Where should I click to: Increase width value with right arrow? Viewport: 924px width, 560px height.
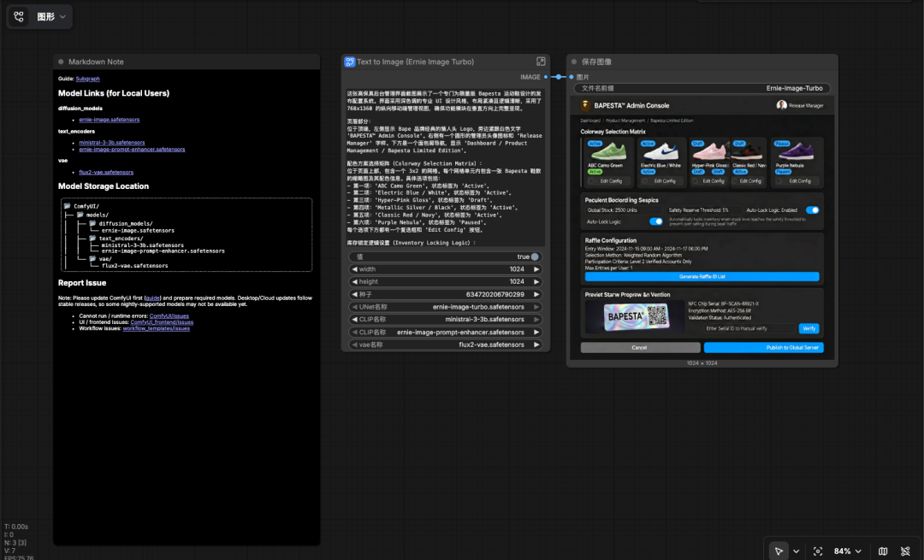(537, 269)
